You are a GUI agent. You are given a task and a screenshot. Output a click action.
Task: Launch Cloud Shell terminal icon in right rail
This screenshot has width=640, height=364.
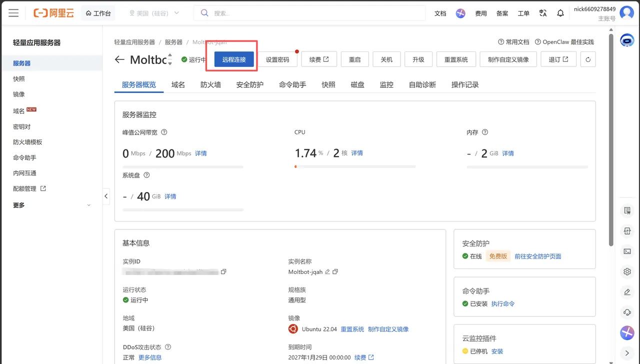click(627, 251)
